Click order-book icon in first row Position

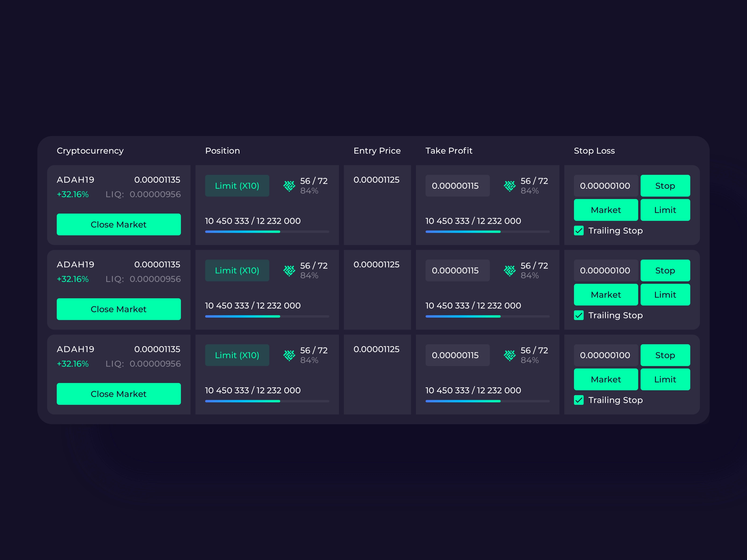[289, 186]
